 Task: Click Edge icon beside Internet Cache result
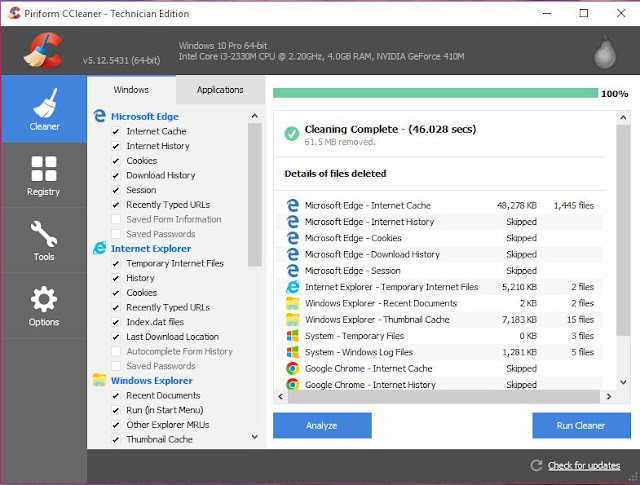(x=292, y=205)
